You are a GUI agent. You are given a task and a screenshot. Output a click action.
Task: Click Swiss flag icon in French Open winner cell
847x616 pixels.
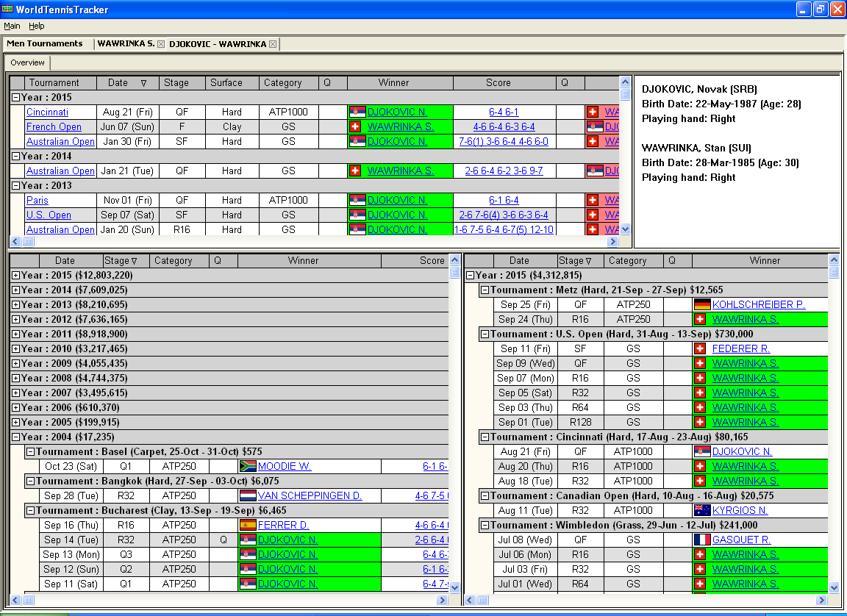[x=355, y=126]
